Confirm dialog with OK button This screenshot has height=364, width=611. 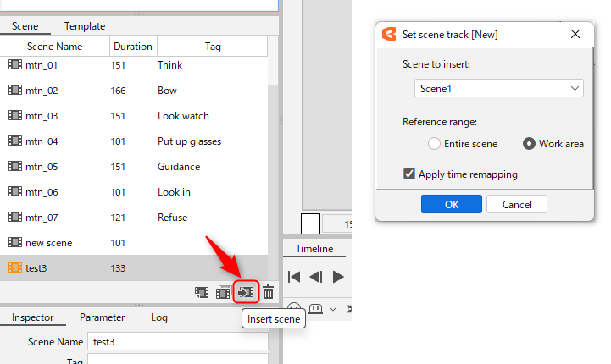click(452, 204)
